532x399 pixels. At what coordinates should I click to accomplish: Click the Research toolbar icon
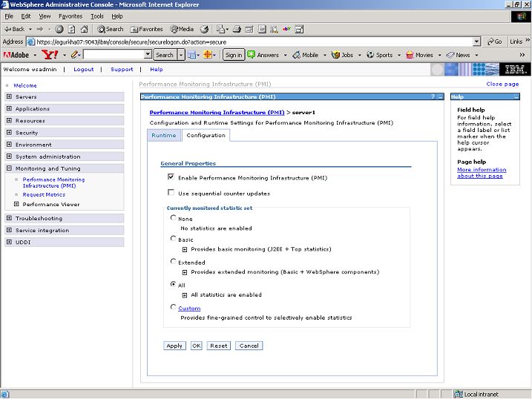(274, 29)
